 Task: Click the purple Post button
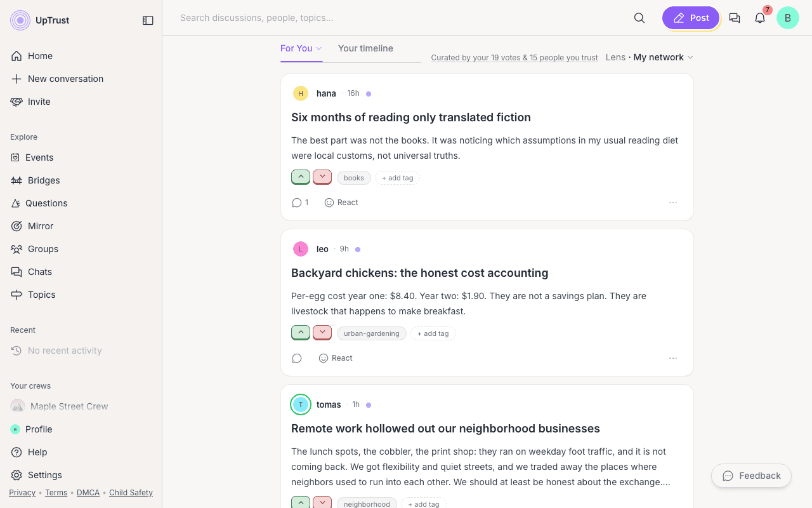tap(691, 18)
